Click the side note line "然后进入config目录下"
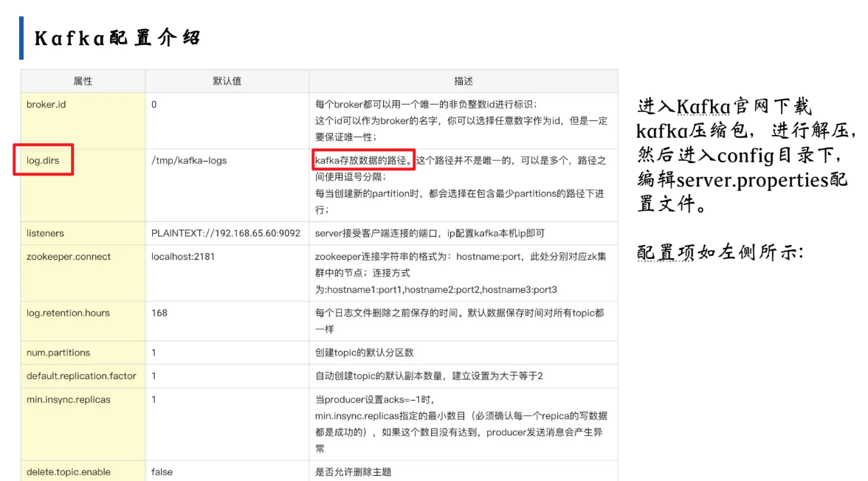 740,156
